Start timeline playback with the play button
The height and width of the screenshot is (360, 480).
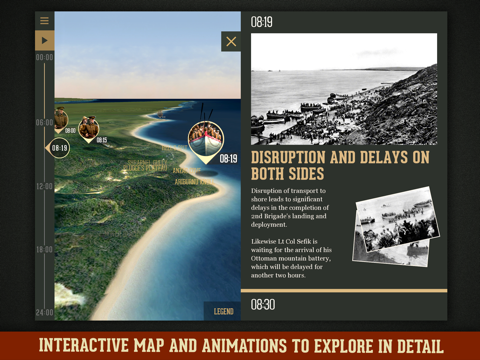tap(44, 41)
